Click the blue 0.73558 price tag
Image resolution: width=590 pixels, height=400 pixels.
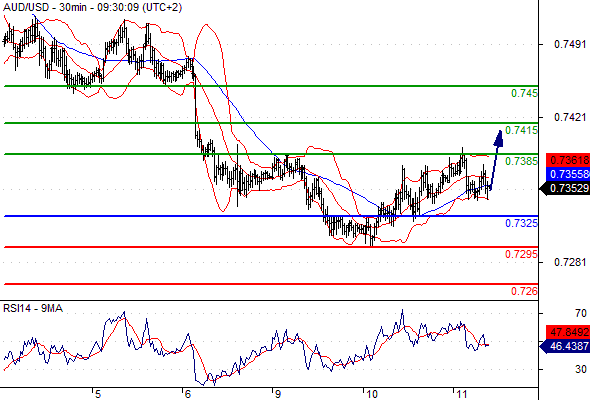coord(568,174)
